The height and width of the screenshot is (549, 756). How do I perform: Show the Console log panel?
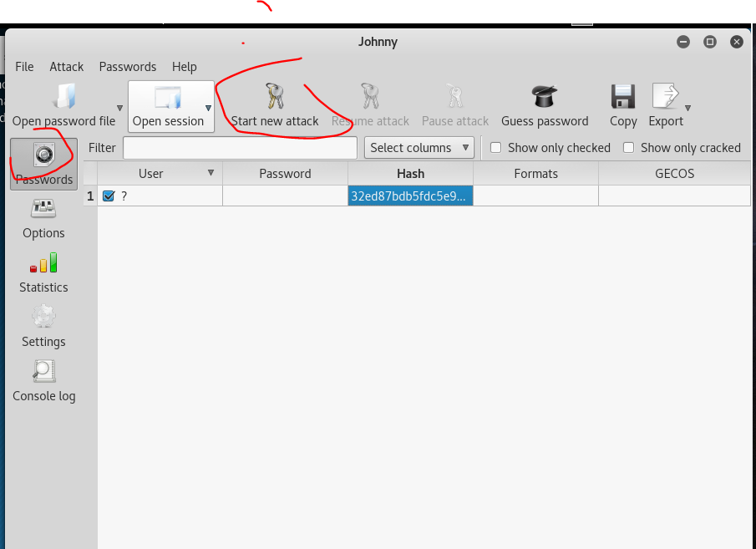pyautogui.click(x=43, y=382)
